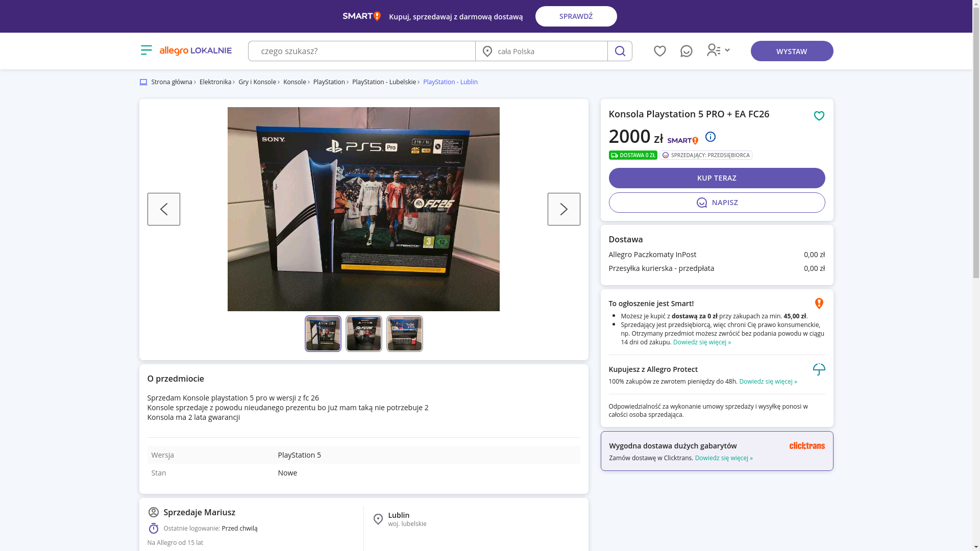
Task: Click seller avatar icon next to Mariusz
Action: [153, 512]
